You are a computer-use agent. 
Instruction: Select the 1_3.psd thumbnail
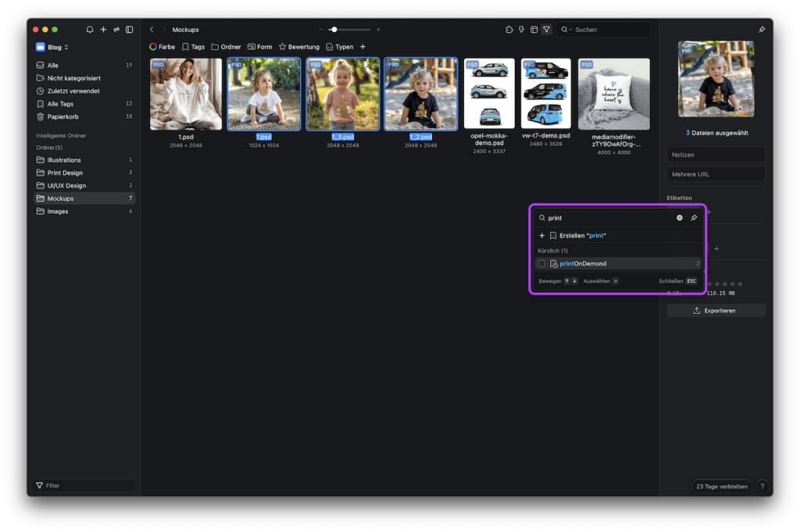[x=342, y=94]
